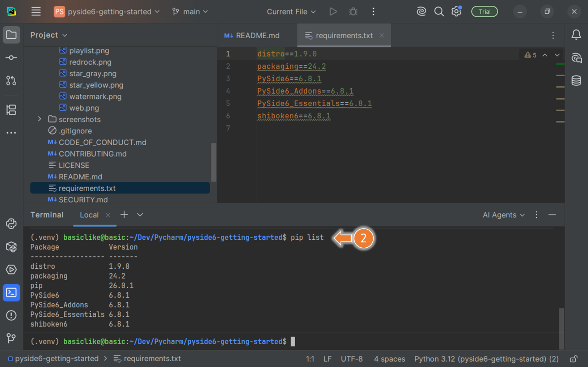Toggle the Terminal tool window button
Image resolution: width=588 pixels, height=367 pixels.
tap(11, 293)
